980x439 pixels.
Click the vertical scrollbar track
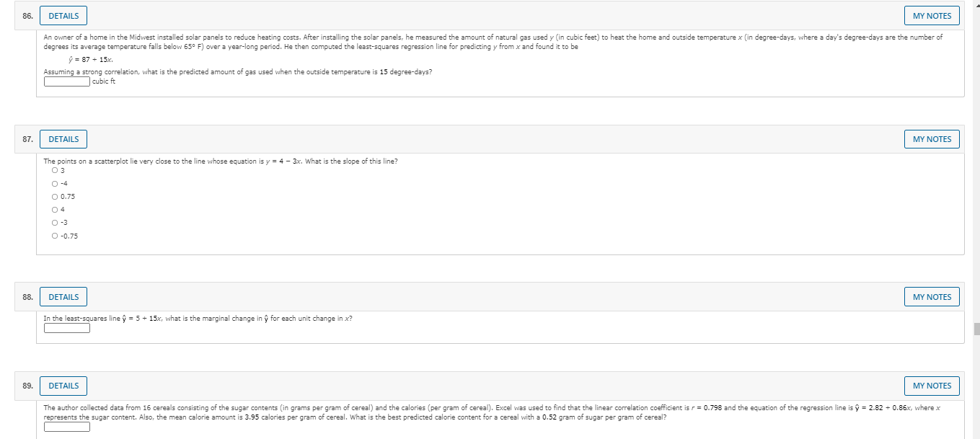coord(976,216)
